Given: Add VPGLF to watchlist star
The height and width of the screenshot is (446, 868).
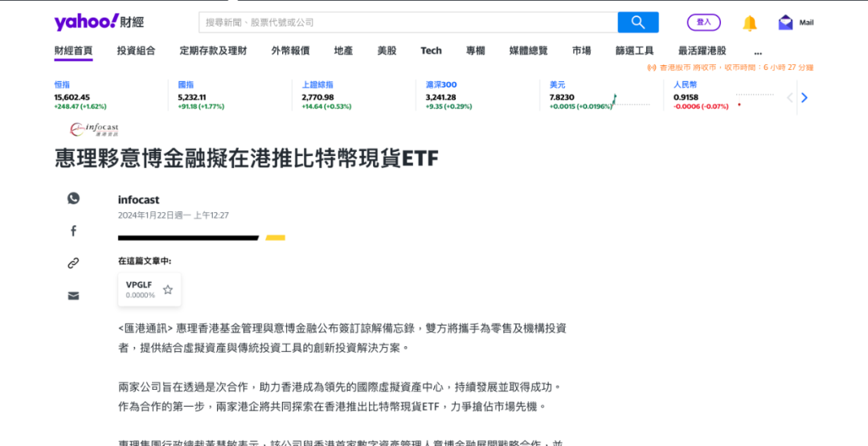Looking at the screenshot, I should (x=168, y=289).
